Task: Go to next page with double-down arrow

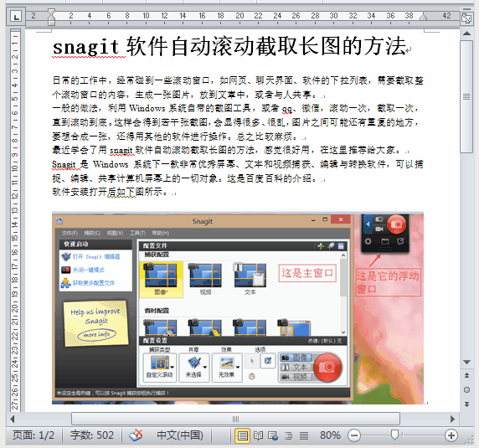Action: pyautogui.click(x=466, y=404)
